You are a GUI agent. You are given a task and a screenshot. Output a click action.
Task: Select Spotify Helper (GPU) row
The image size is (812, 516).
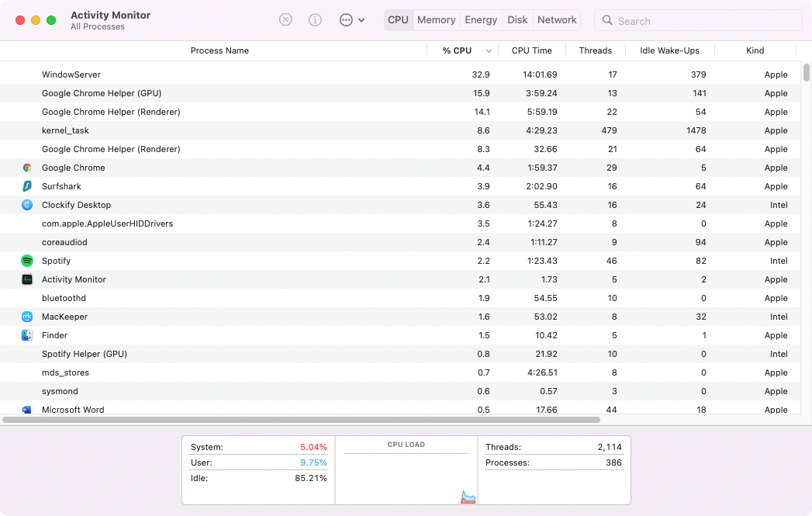[400, 354]
